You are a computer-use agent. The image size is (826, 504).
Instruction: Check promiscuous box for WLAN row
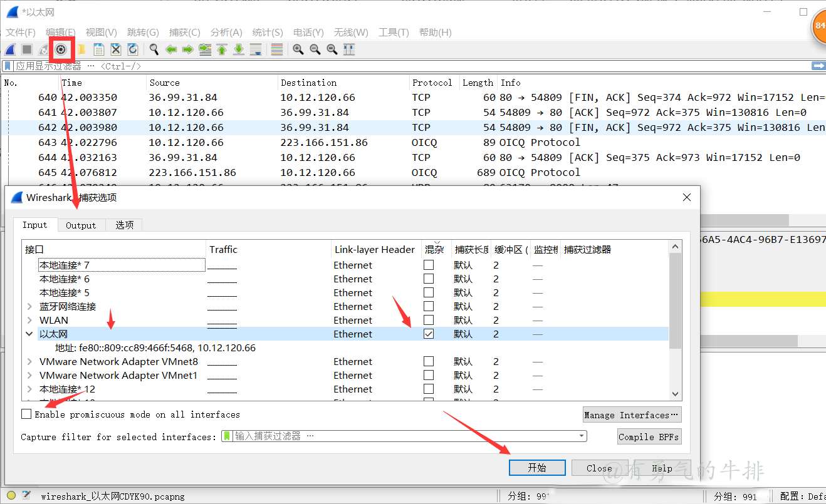click(x=429, y=321)
